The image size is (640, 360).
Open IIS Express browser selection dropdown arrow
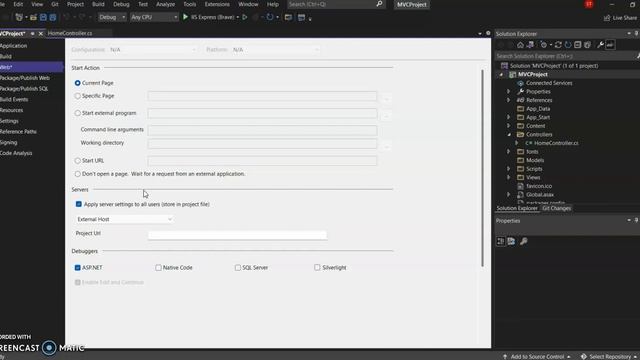pyautogui.click(x=238, y=18)
